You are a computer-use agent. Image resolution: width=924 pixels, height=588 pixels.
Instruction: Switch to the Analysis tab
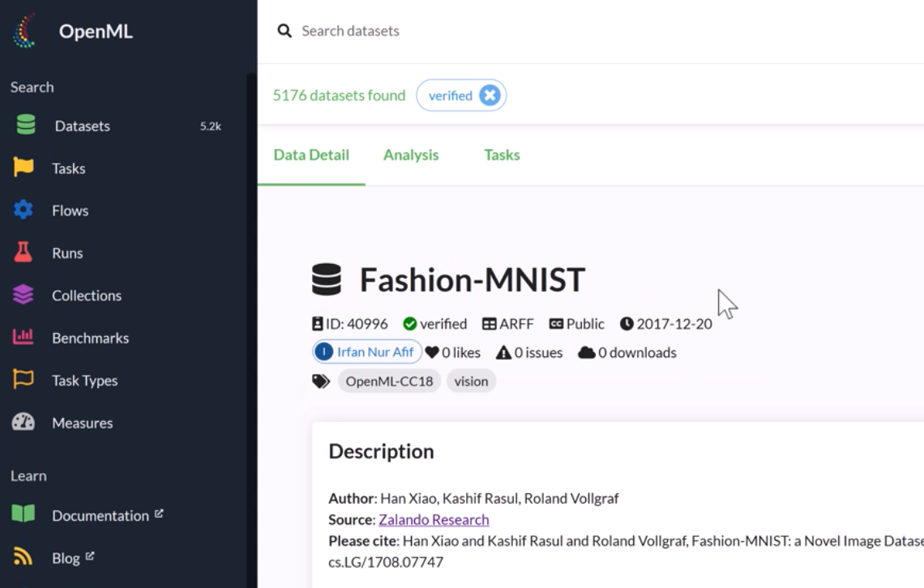[411, 155]
